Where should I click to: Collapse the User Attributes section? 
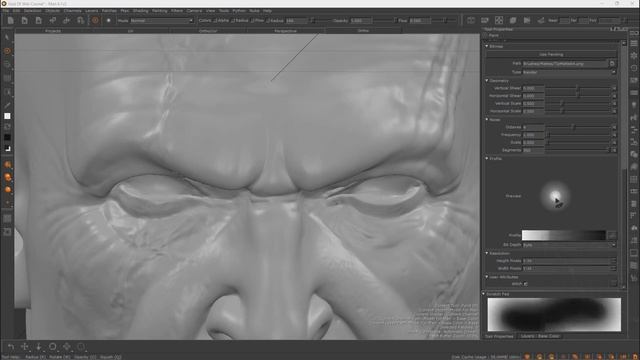click(x=487, y=277)
